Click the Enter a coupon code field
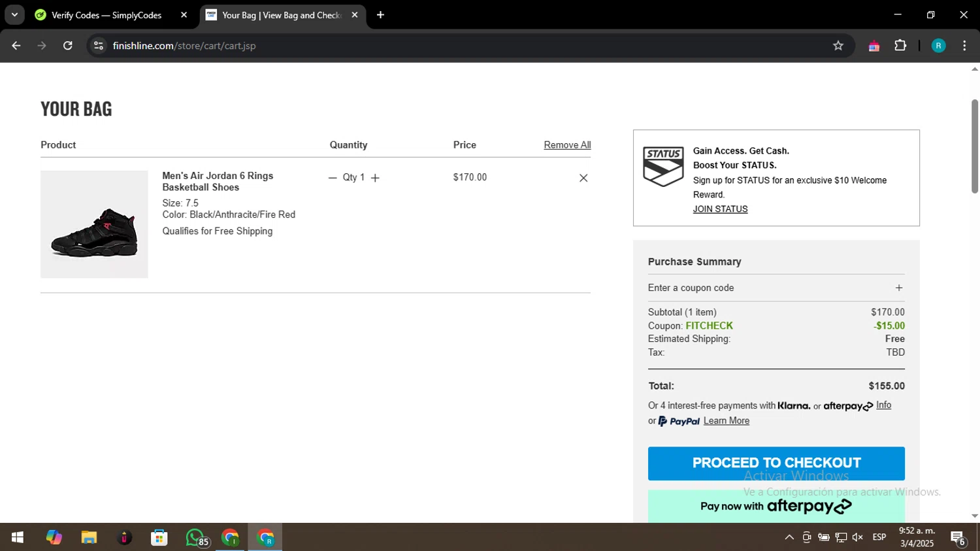980x551 pixels. pos(776,288)
